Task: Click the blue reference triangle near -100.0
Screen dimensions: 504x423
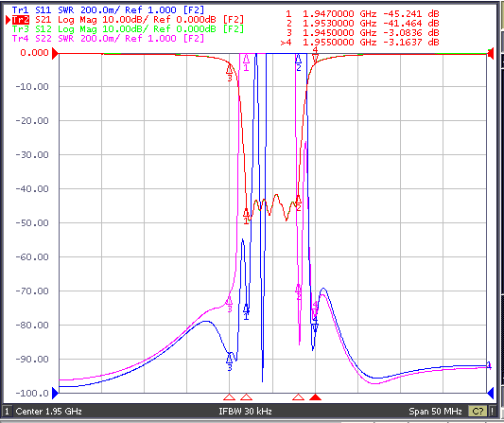Action: (55, 393)
